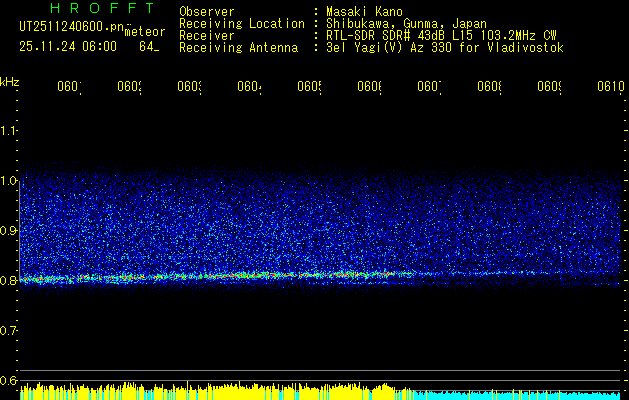
Task: Click the 'Receiving Antenna' field label
Action: [x=238, y=48]
